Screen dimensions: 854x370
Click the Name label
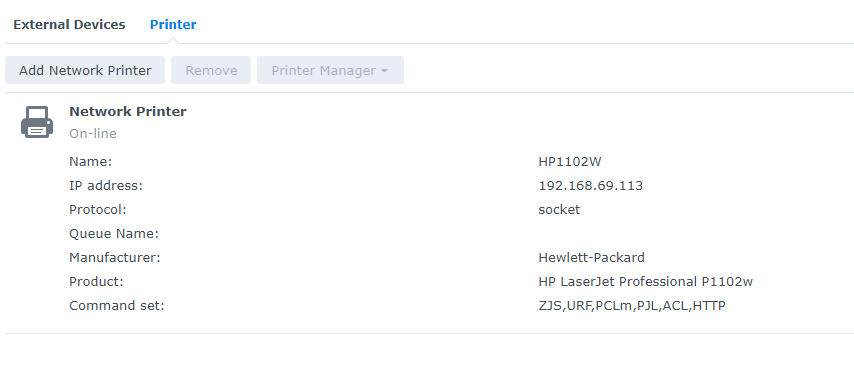tap(90, 161)
